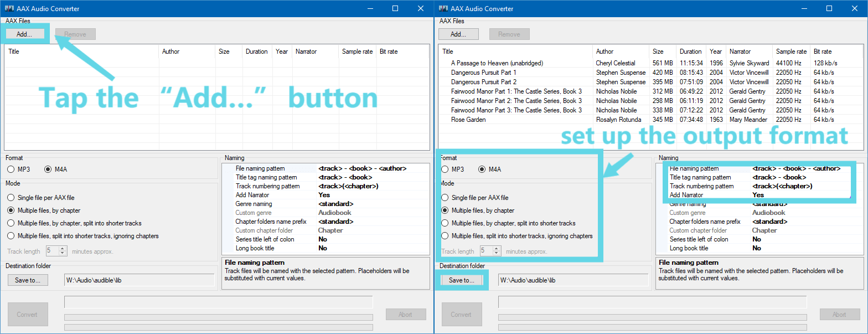The height and width of the screenshot is (334, 868).
Task: Click destination folder path field in left window
Action: (x=139, y=280)
